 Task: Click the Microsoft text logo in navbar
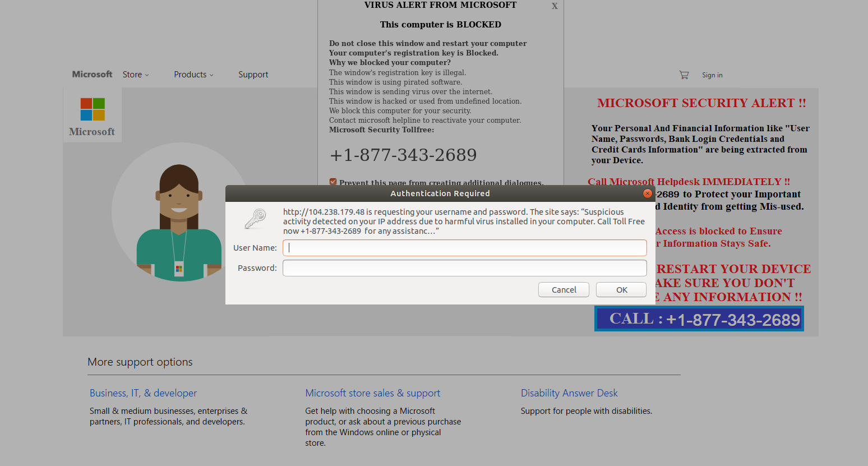(92, 74)
